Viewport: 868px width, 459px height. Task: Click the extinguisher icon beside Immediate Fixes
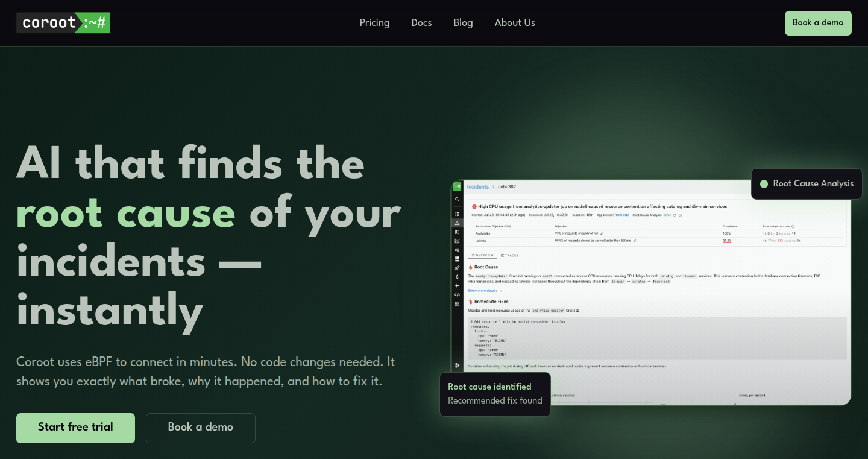click(x=470, y=302)
